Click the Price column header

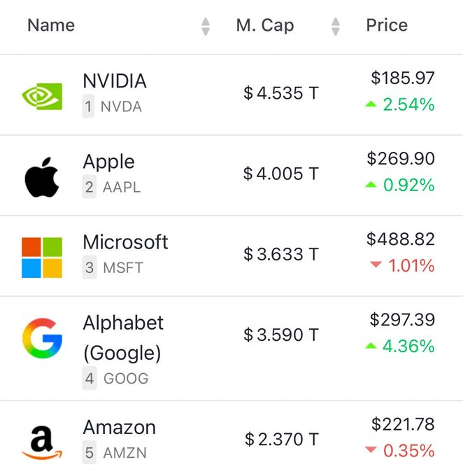point(387,26)
